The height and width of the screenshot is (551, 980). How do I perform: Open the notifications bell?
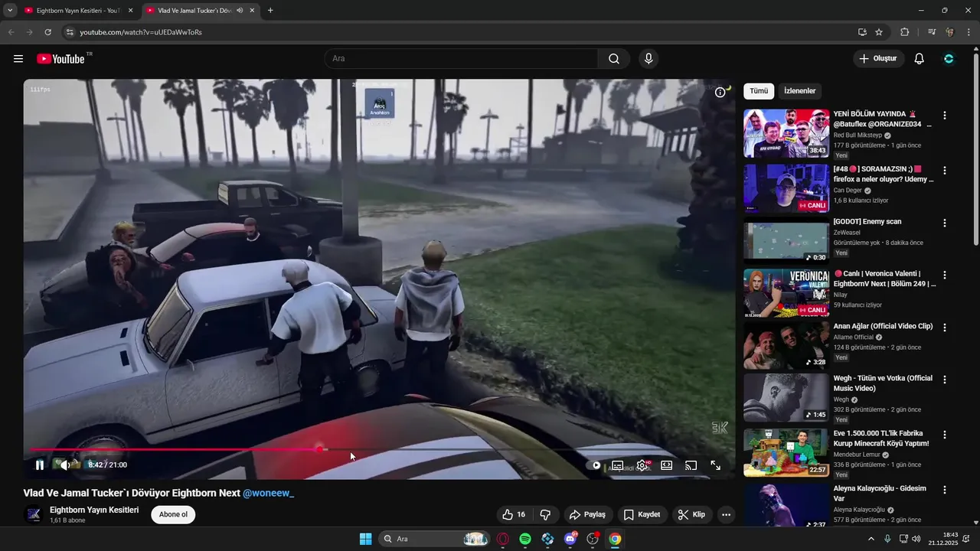[920, 59]
